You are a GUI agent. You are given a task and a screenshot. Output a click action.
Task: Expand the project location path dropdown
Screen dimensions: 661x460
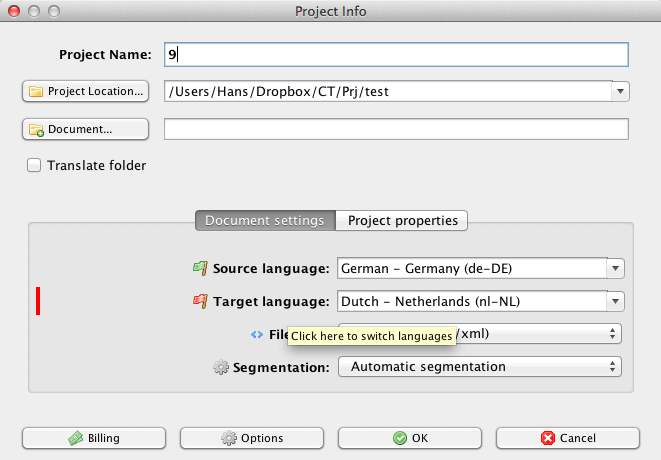tap(620, 91)
